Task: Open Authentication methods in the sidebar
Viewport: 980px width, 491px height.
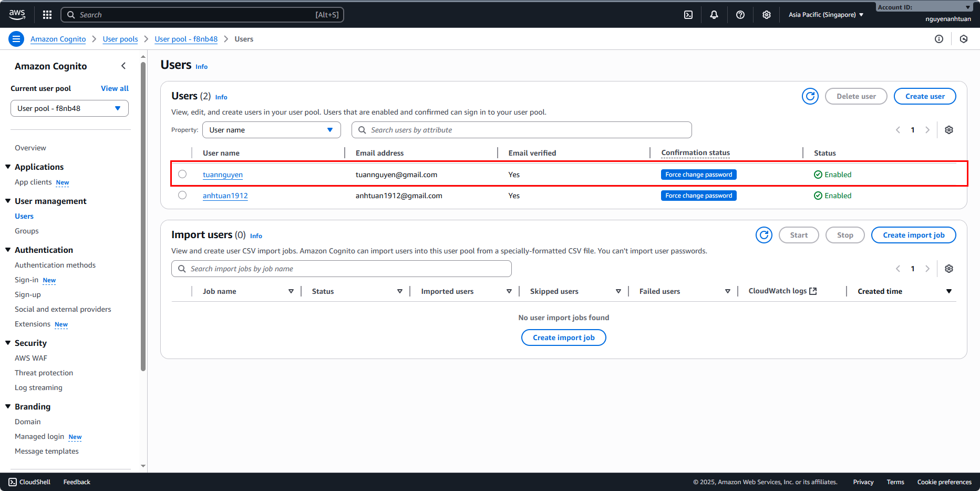Action: coord(55,265)
